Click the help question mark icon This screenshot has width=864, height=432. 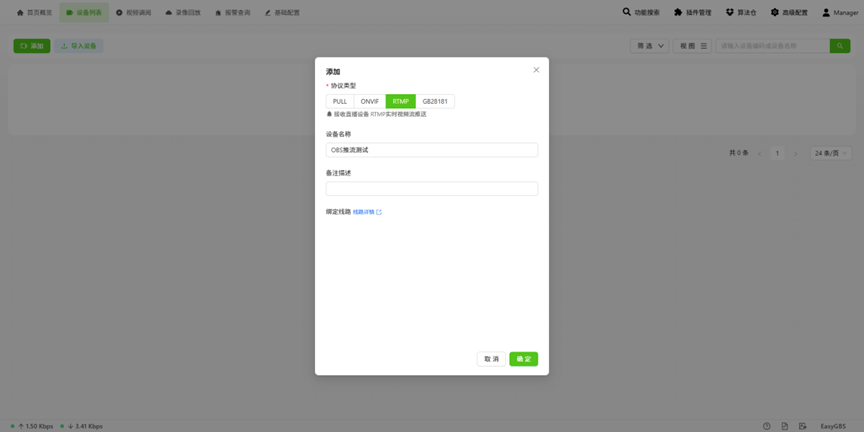(x=766, y=426)
